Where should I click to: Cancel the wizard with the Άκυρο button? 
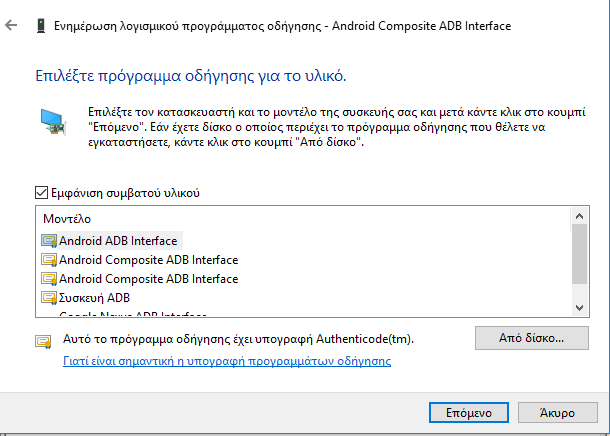click(556, 412)
